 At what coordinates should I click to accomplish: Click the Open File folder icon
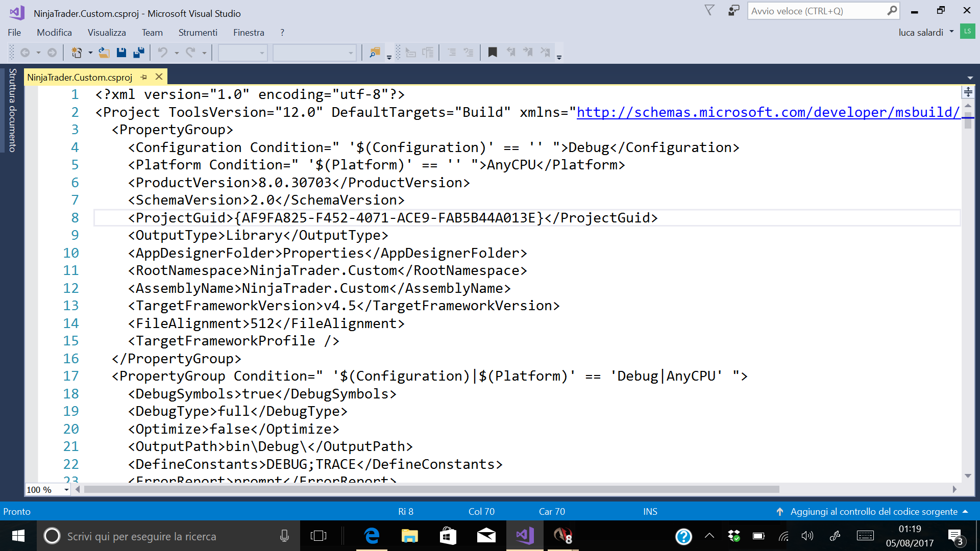[104, 53]
